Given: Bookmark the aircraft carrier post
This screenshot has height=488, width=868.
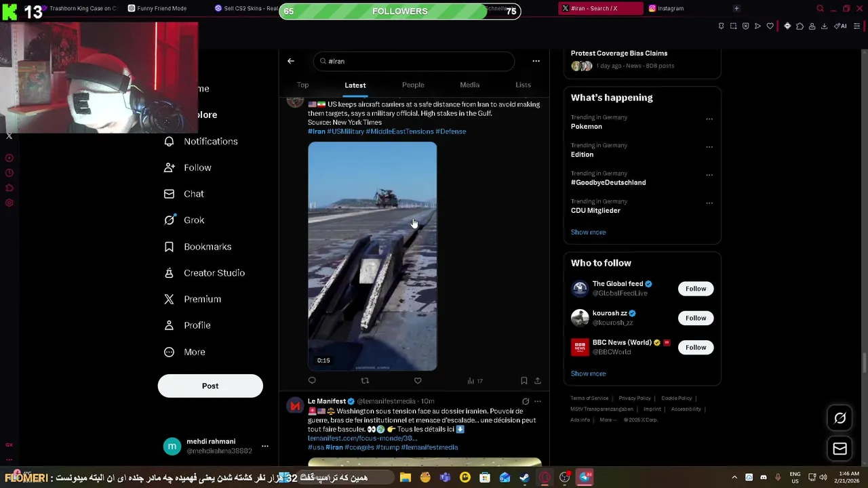Looking at the screenshot, I should point(524,381).
